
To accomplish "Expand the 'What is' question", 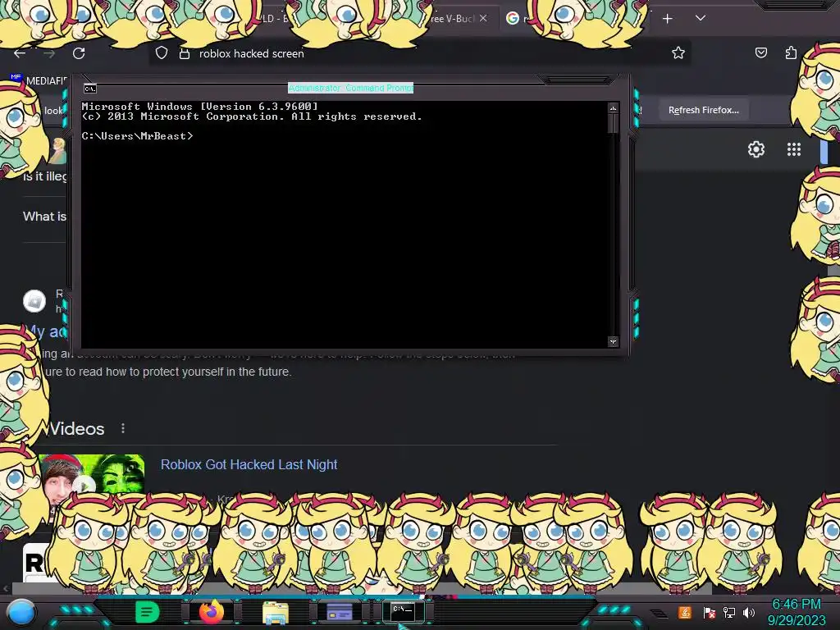I will (44, 217).
